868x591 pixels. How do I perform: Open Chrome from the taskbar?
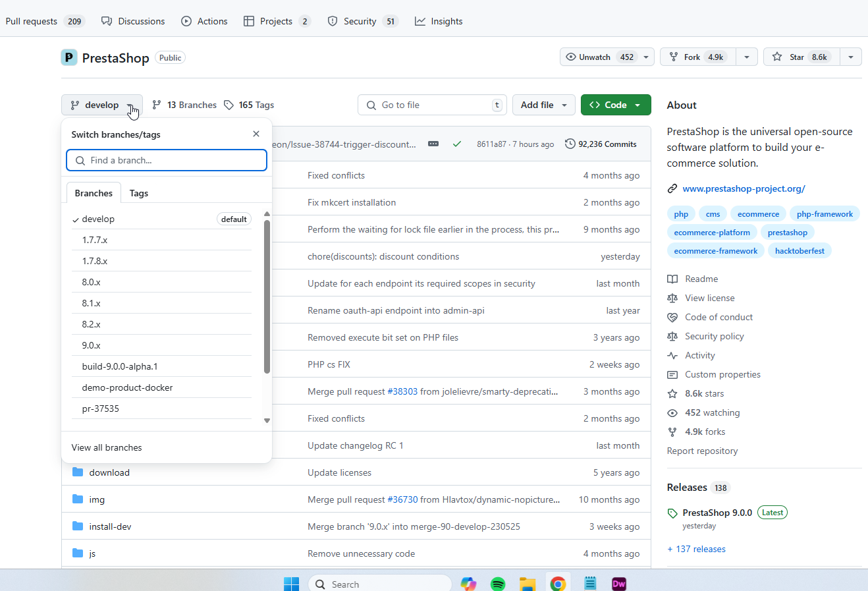pyautogui.click(x=558, y=584)
